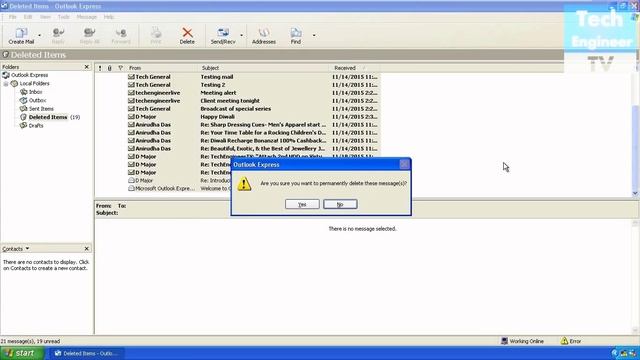Click the Reply All toolbar icon
This screenshot has height=360, width=640.
click(x=89, y=36)
